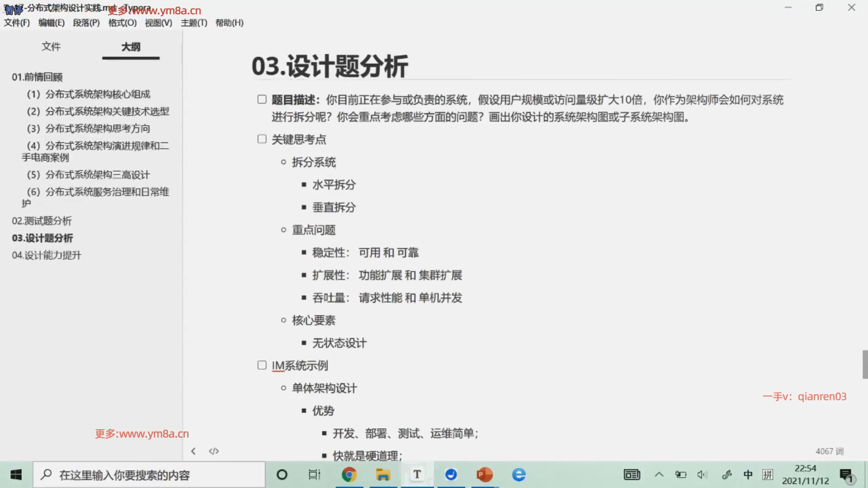Jump to 04.设计能力提升 outline heading
The width and height of the screenshot is (868, 488).
click(46, 255)
